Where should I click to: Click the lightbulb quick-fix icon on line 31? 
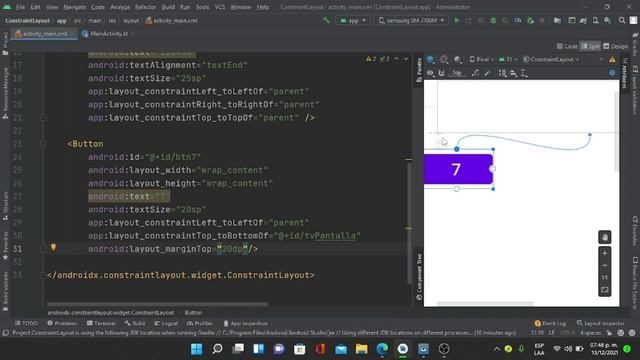(x=53, y=247)
